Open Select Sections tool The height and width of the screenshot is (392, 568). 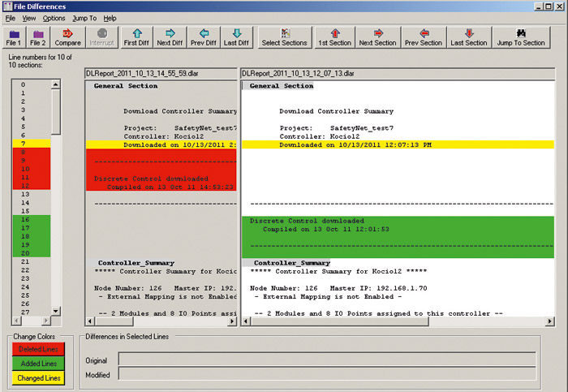pos(284,37)
